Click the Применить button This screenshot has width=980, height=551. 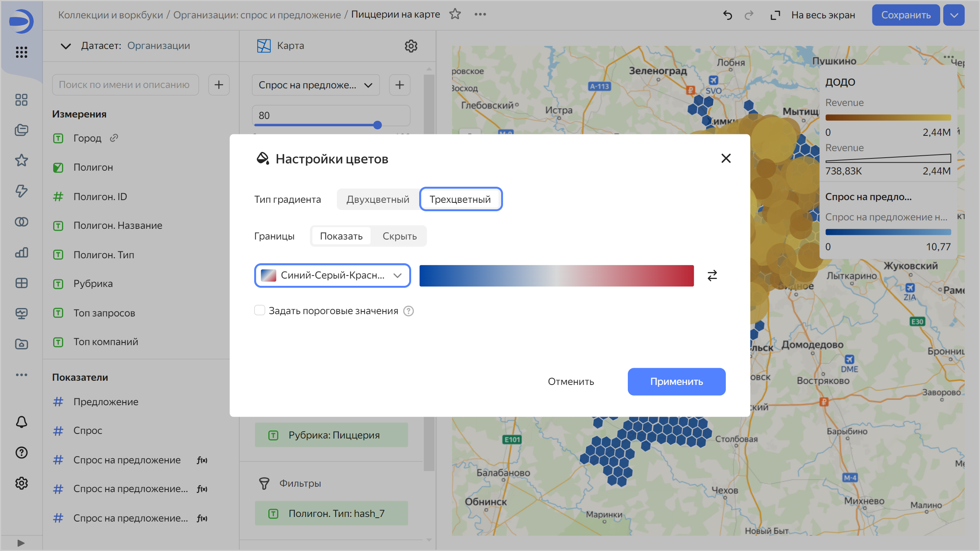point(676,381)
